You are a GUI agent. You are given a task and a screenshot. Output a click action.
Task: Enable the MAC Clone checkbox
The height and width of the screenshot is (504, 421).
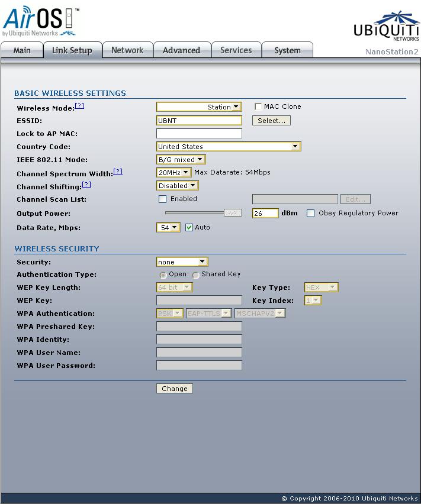coord(258,106)
